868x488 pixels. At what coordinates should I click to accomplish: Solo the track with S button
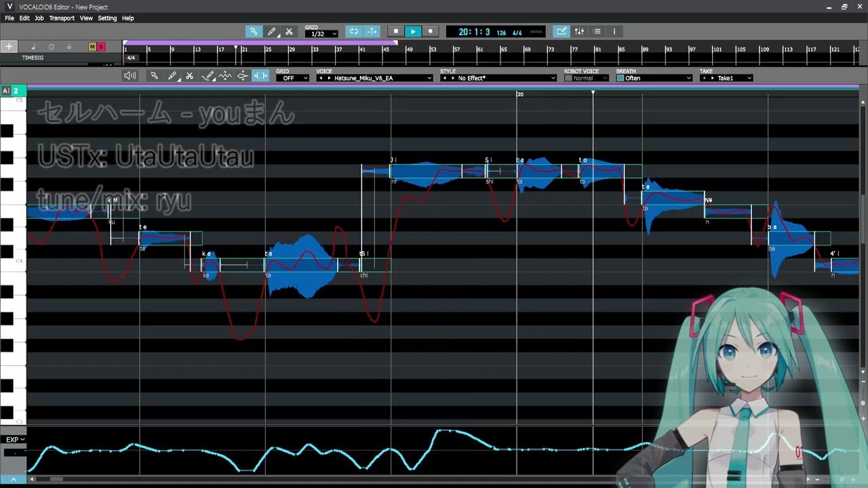coord(101,47)
